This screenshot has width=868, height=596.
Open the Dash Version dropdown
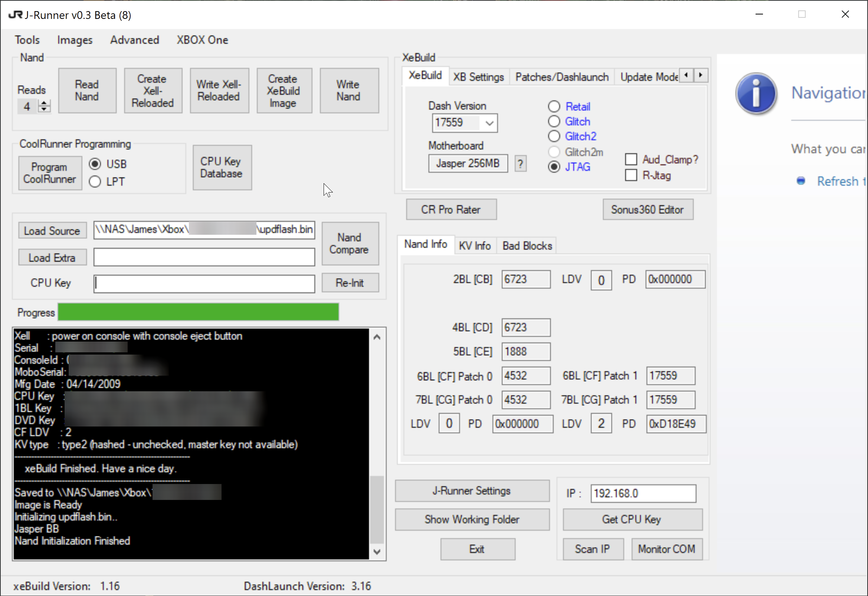[x=489, y=123]
